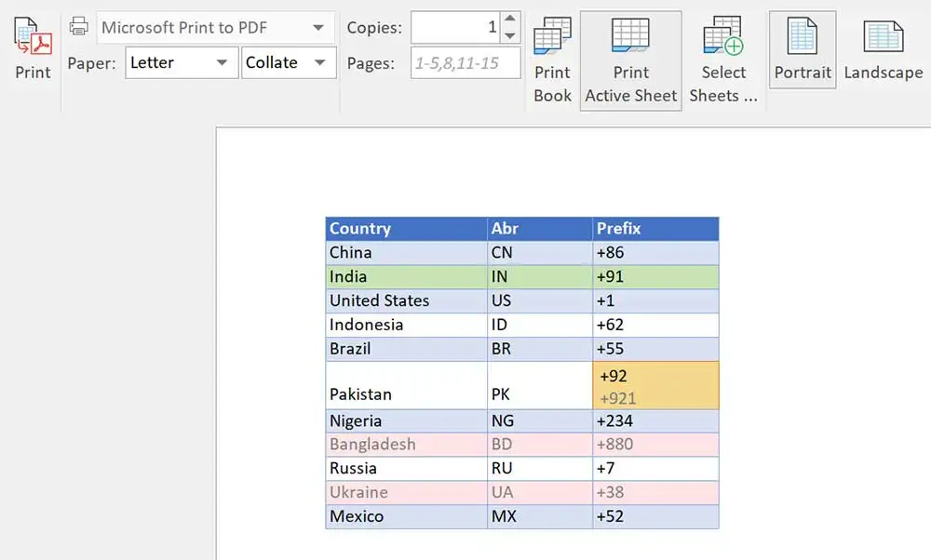
Task: Select Print Book option
Action: [x=552, y=60]
